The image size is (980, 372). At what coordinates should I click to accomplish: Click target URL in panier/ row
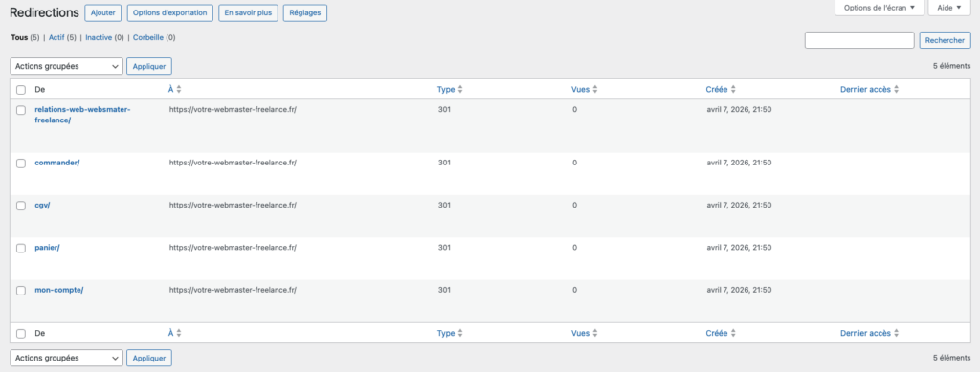point(233,247)
